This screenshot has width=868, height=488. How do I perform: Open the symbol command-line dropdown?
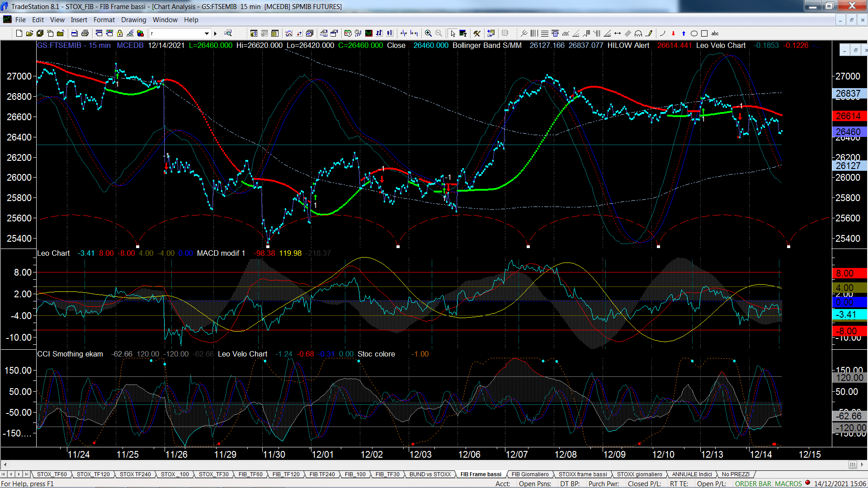point(207,33)
